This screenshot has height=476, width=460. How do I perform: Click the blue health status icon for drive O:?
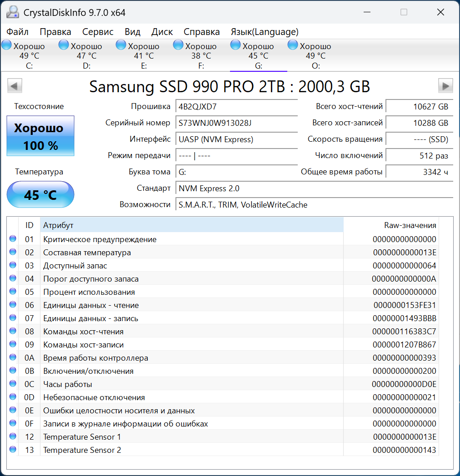pyautogui.click(x=292, y=45)
